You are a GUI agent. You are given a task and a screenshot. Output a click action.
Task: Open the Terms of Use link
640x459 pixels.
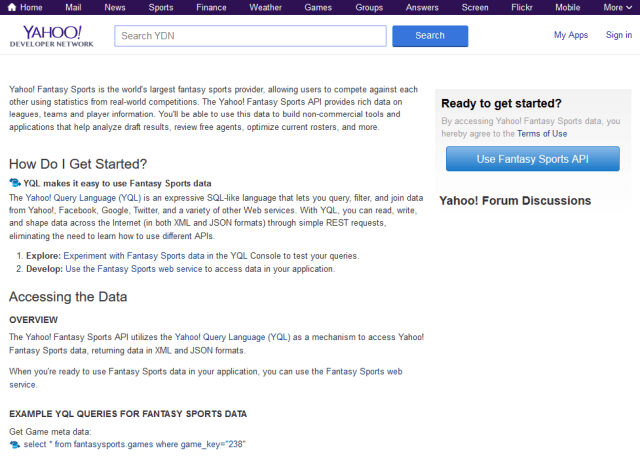click(x=542, y=134)
